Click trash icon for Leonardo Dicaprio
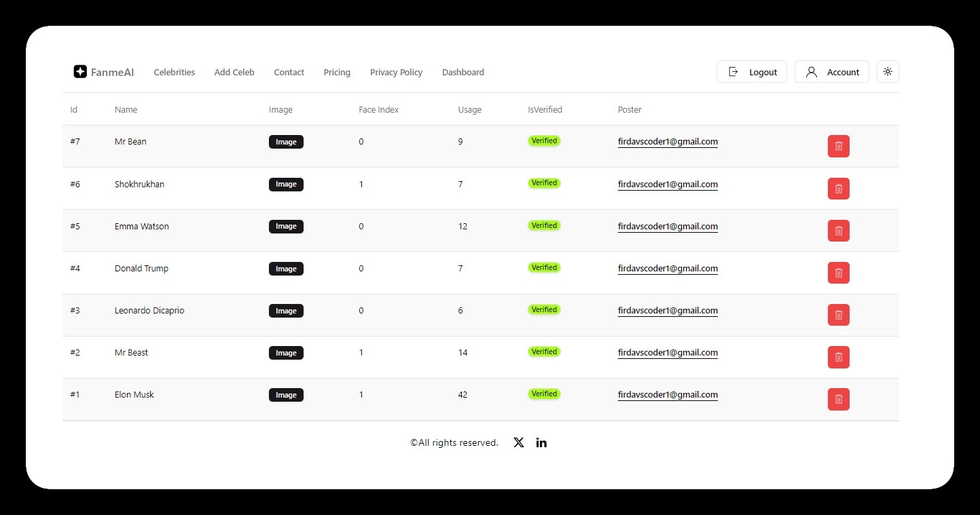The image size is (980, 515). [838, 314]
